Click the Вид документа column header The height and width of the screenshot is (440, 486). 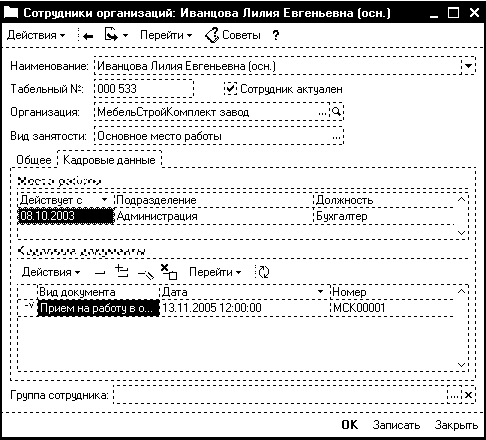tap(98, 292)
